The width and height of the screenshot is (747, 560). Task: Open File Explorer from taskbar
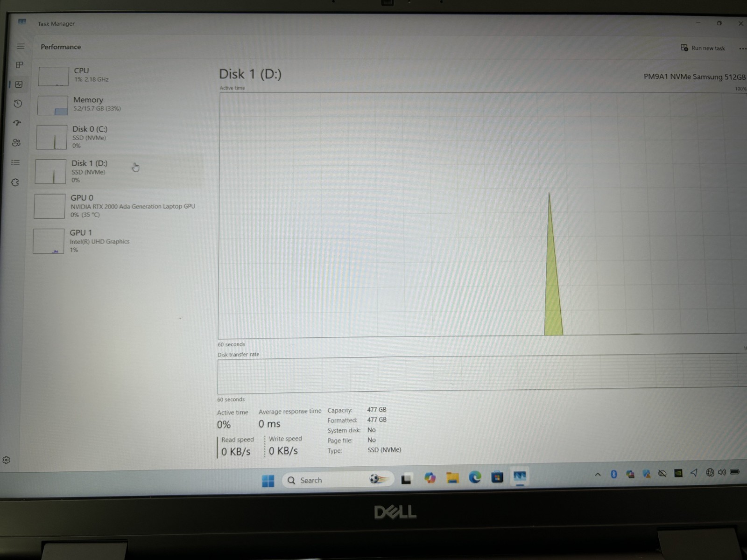[452, 477]
